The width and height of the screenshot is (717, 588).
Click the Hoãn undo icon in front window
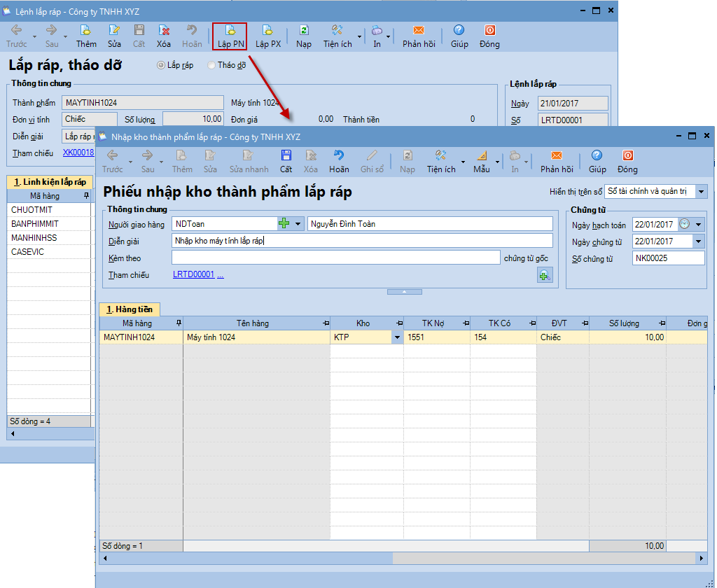(x=339, y=156)
